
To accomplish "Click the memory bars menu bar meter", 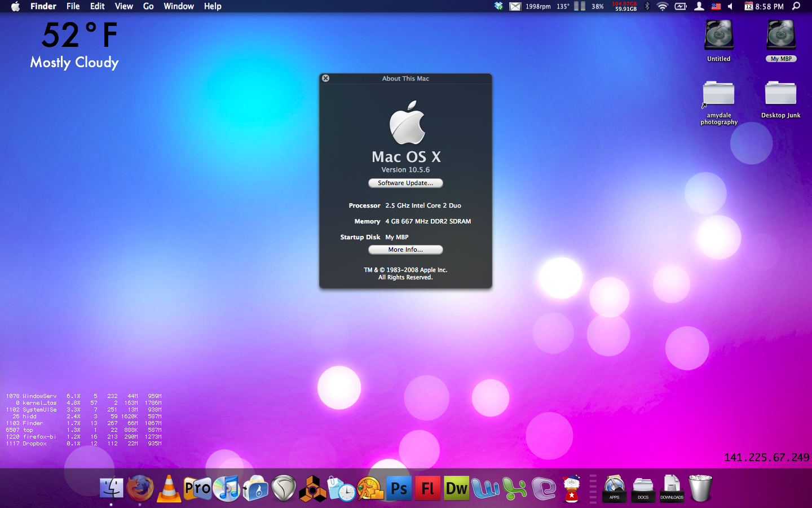I will coord(580,6).
